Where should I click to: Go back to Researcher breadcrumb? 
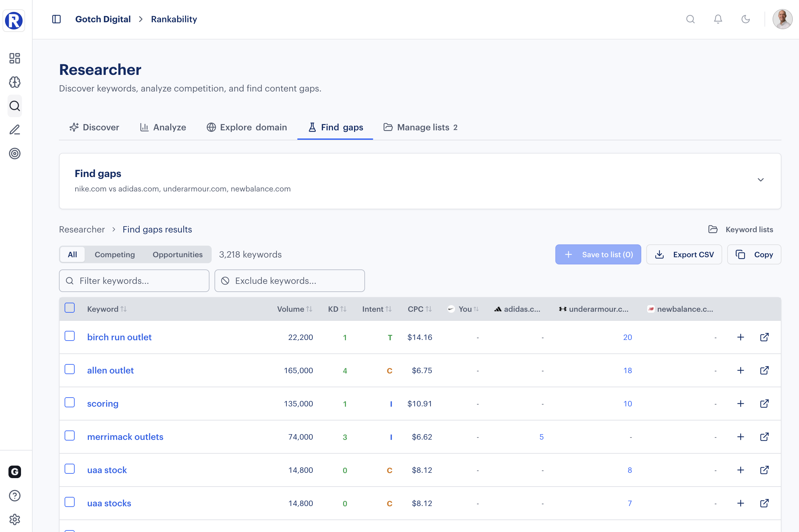point(82,230)
